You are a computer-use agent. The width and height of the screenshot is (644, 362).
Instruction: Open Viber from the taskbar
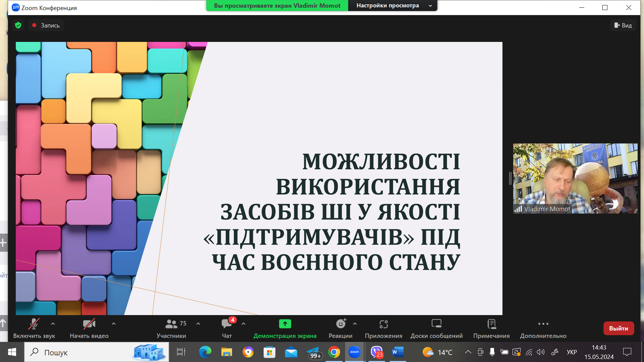tap(377, 352)
